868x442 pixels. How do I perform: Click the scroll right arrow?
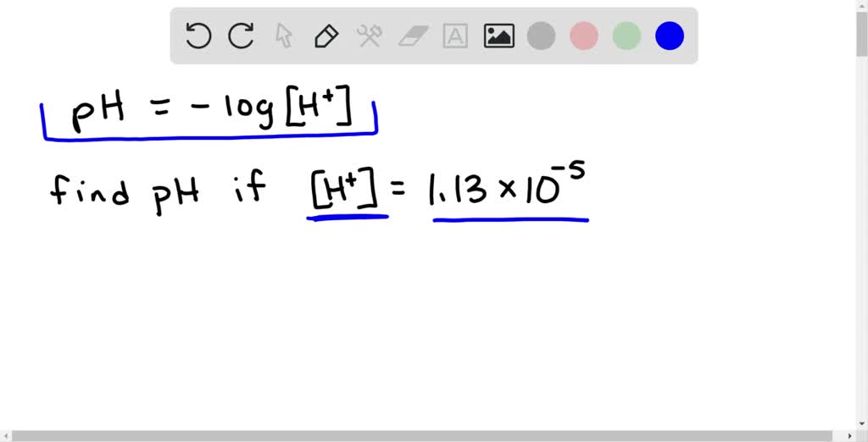tap(851, 436)
